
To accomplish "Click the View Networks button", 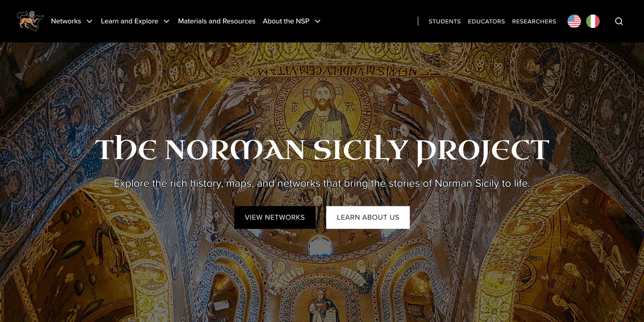I will (275, 217).
